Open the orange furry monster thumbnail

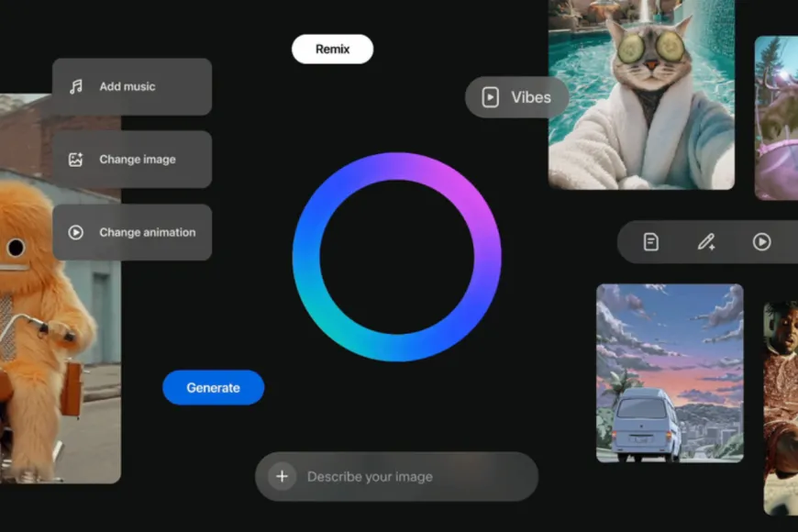[x=61, y=288]
